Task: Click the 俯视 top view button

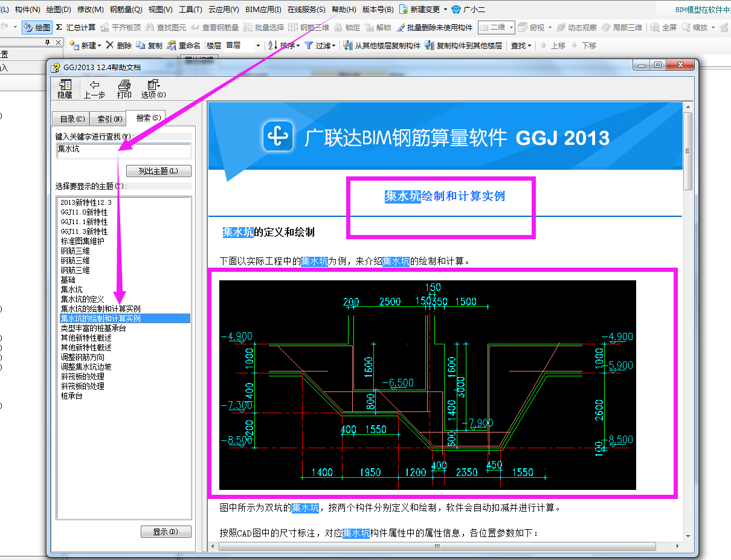Action: coord(532,28)
